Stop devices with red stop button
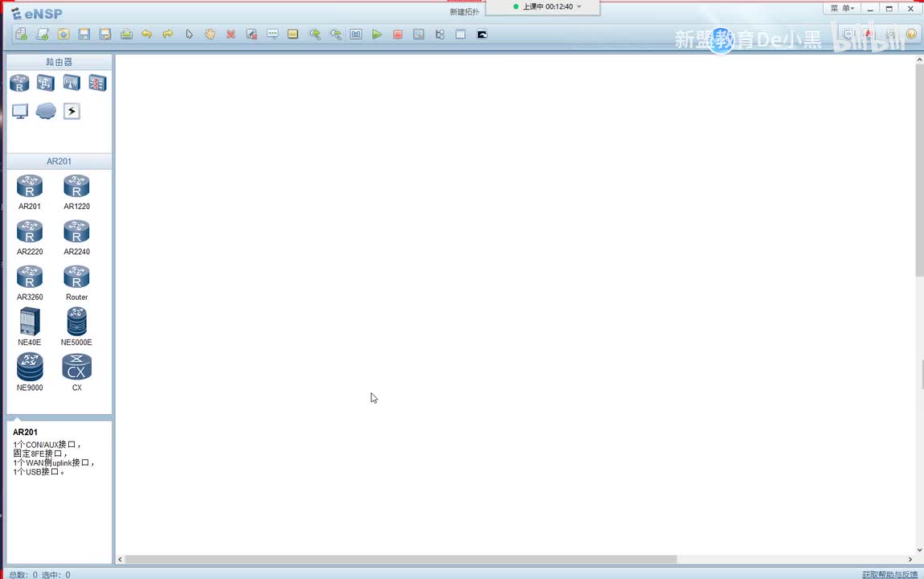This screenshot has height=579, width=924. click(x=398, y=35)
